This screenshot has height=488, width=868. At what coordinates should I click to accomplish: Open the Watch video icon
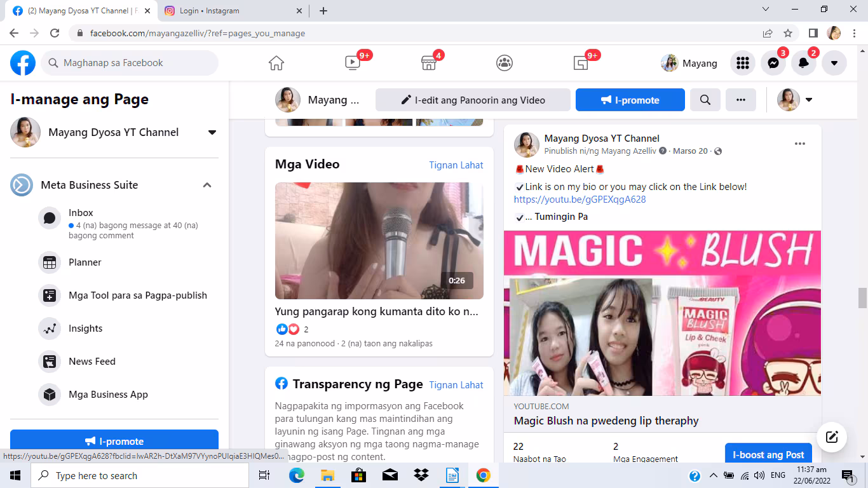(352, 63)
